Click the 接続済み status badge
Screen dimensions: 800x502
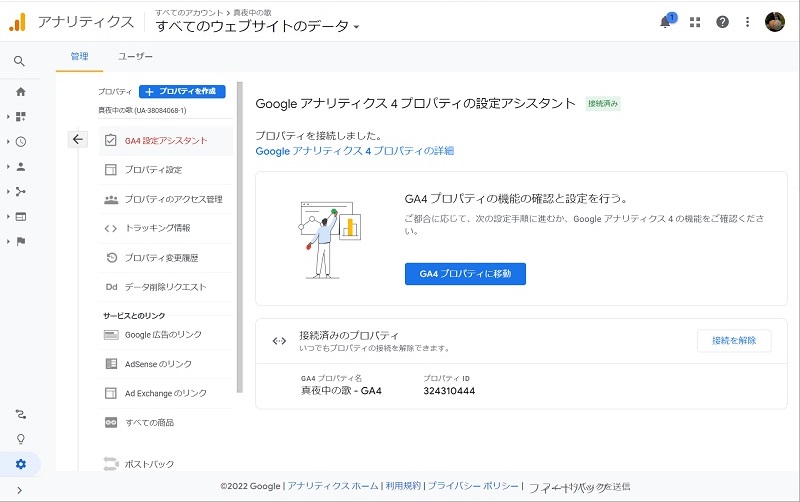[603, 104]
